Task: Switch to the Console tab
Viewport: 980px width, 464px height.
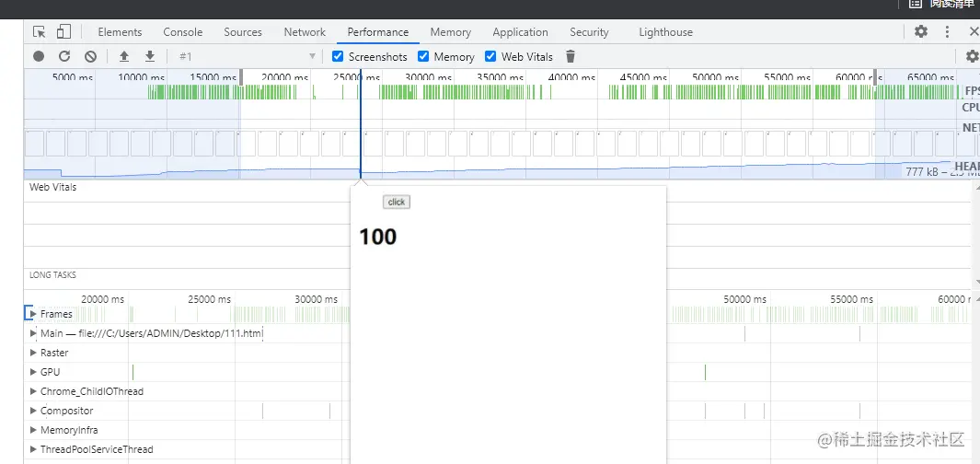Action: click(182, 32)
